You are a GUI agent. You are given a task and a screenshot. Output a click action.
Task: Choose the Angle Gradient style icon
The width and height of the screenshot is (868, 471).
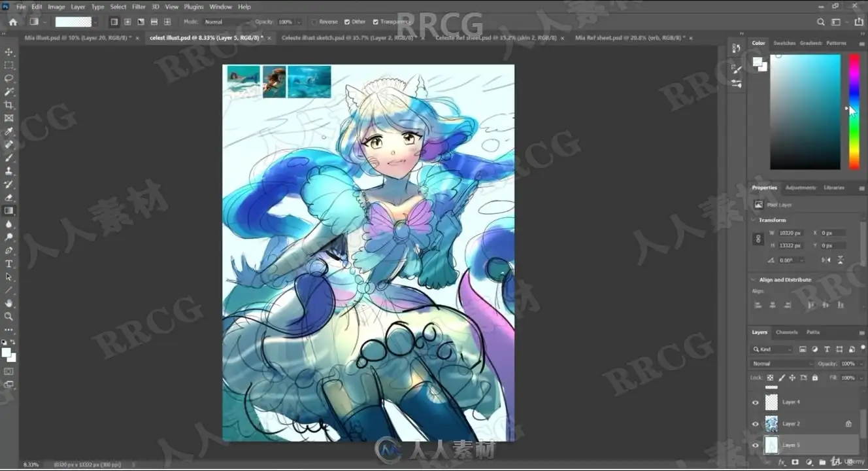pos(141,22)
